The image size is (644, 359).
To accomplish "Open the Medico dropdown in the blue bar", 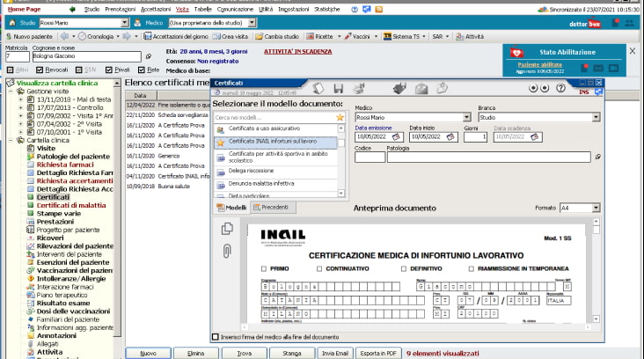I will point(252,23).
